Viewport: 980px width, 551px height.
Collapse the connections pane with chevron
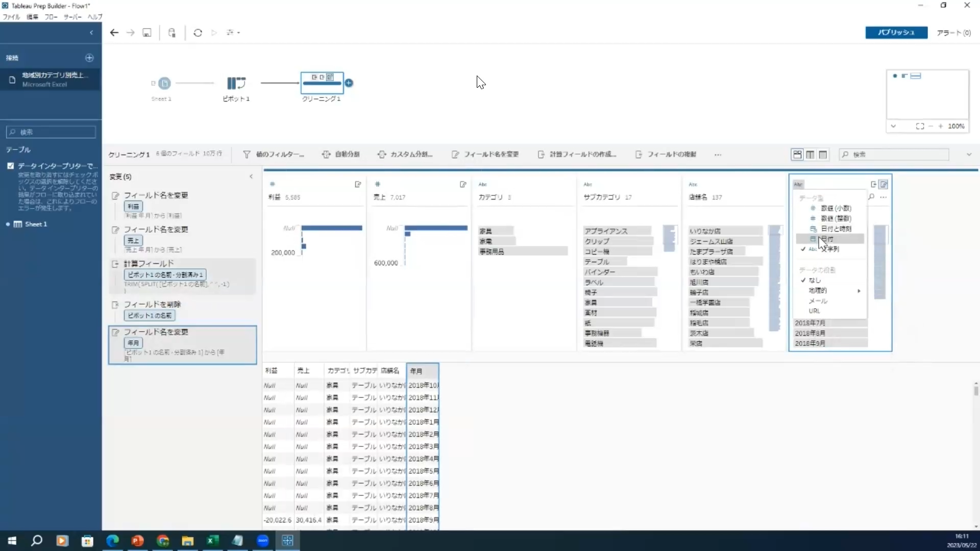(x=91, y=33)
